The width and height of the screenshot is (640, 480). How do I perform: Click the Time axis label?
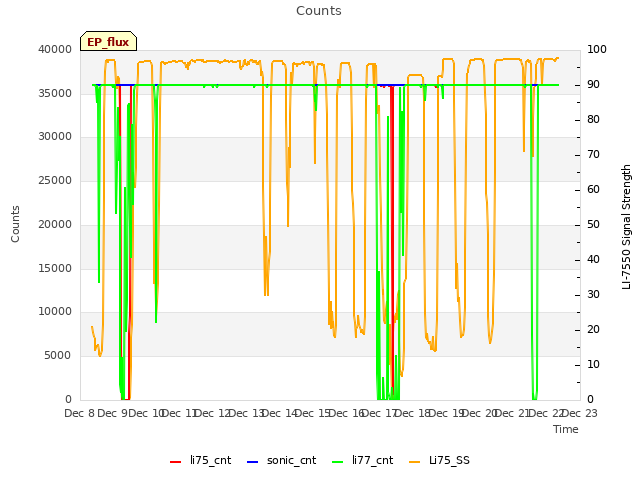[x=566, y=429]
